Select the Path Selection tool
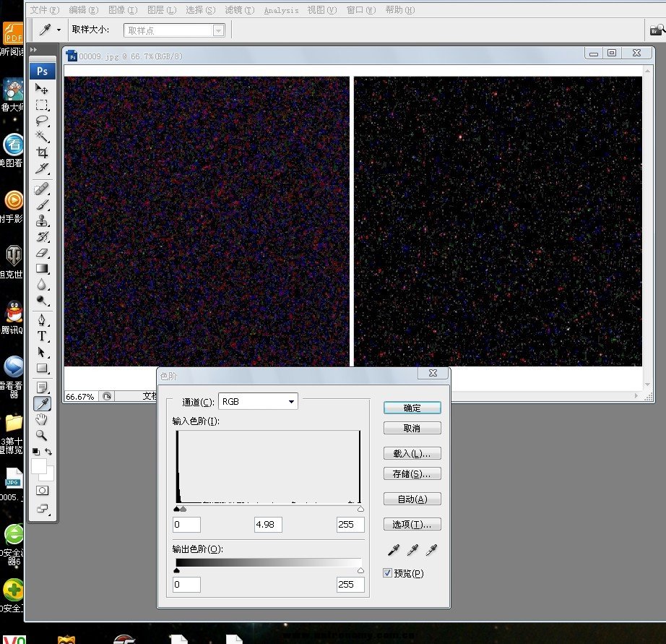Image resolution: width=666 pixels, height=644 pixels. [x=42, y=353]
